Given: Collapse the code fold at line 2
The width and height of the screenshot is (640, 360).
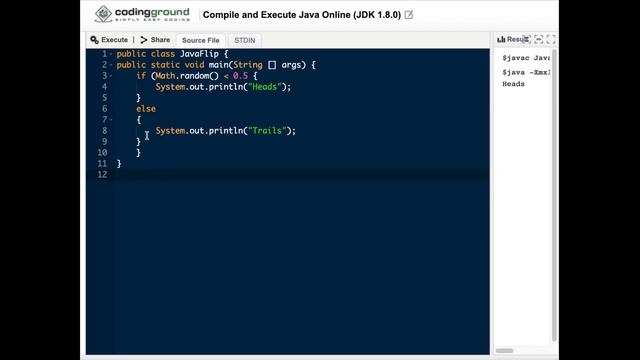Looking at the screenshot, I should 111,65.
